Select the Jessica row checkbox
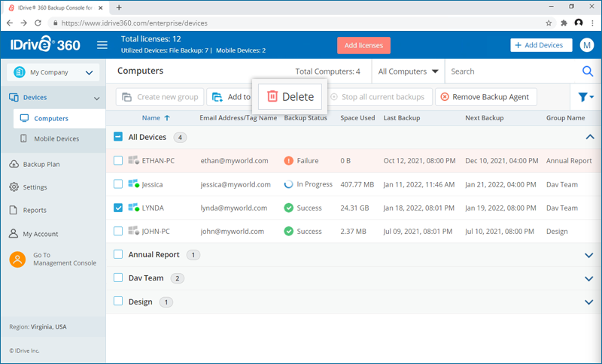The image size is (602, 364). click(x=118, y=184)
